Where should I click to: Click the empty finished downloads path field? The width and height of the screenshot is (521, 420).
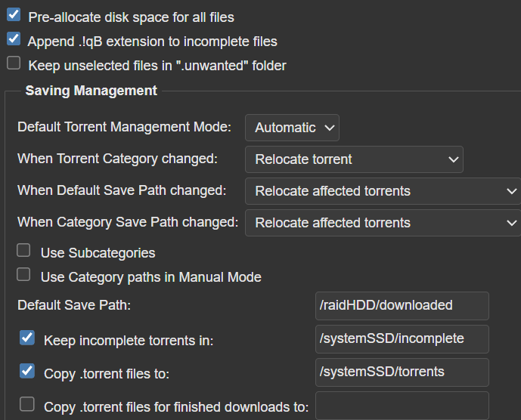(x=402, y=406)
